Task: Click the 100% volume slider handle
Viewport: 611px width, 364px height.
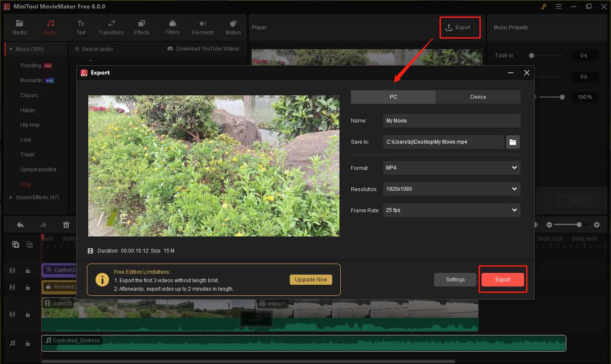Action: click(562, 97)
